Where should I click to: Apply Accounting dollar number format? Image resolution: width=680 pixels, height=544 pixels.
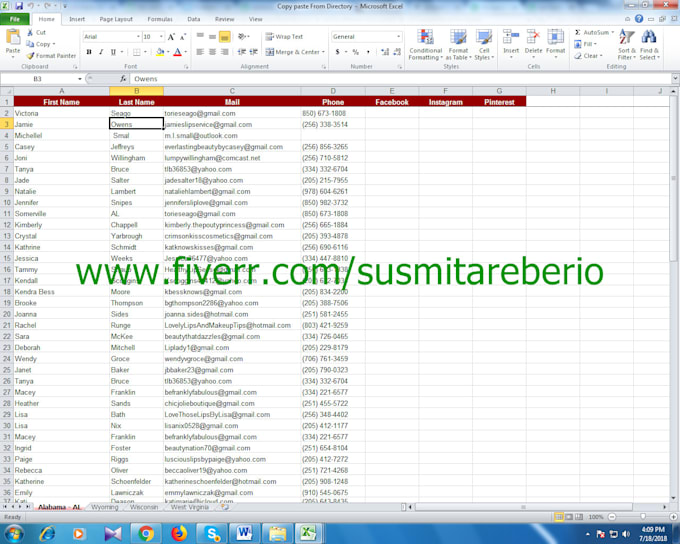[337, 52]
